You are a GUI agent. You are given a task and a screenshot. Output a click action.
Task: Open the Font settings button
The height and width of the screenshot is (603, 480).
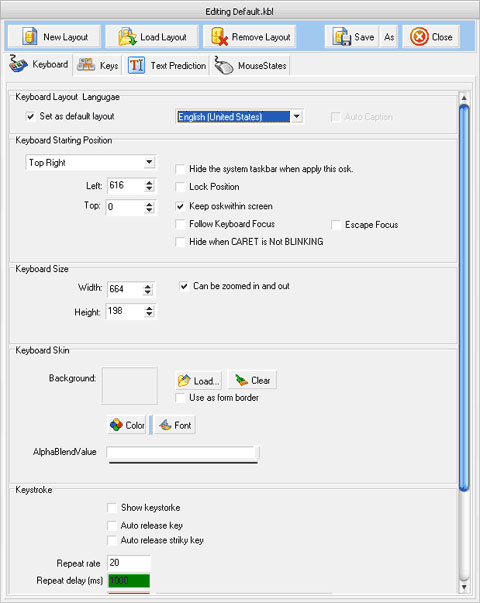tap(175, 425)
